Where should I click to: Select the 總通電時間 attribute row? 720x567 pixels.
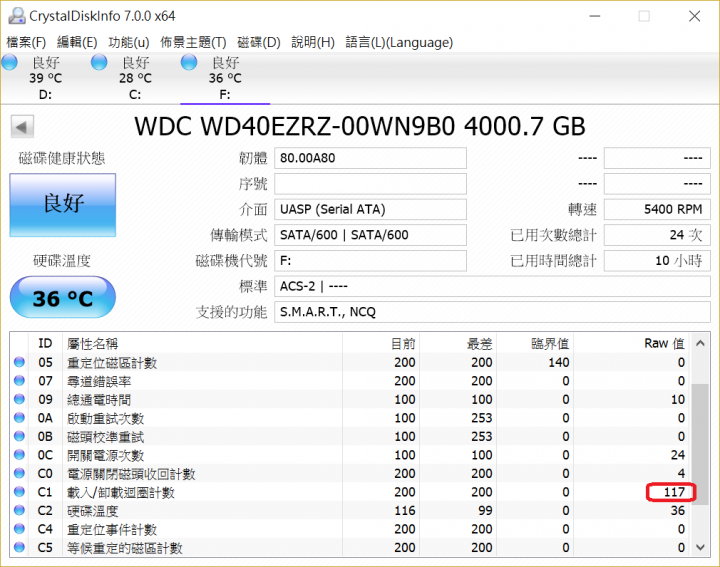click(x=351, y=399)
